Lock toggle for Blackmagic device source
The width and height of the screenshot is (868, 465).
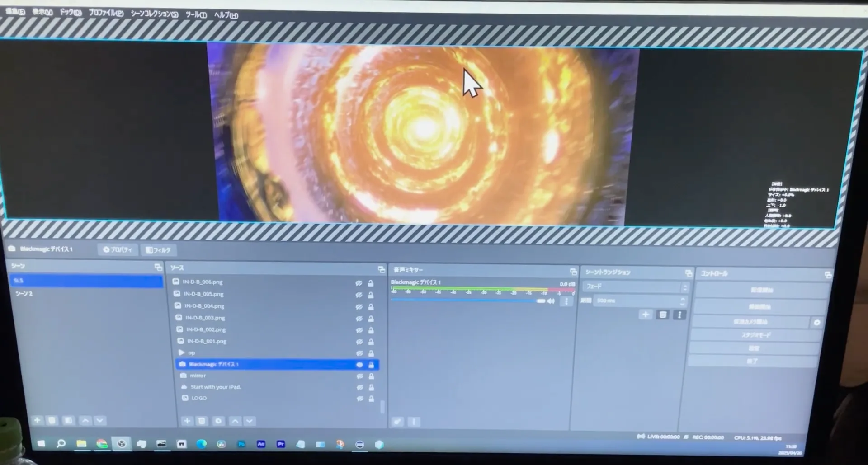point(371,365)
